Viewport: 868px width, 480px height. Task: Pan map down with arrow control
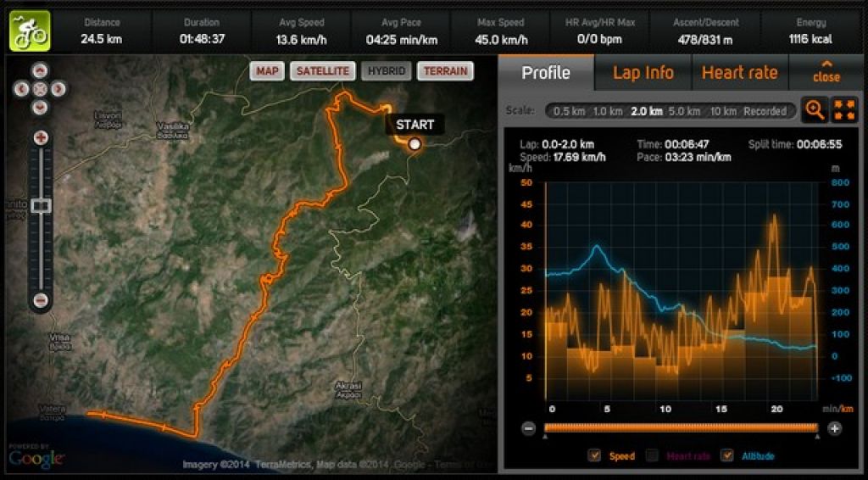coord(39,106)
